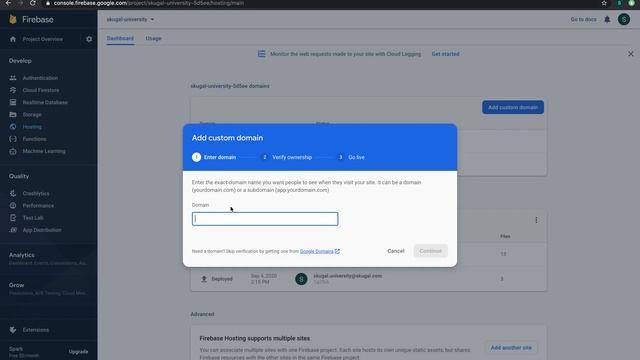The height and width of the screenshot is (360, 640).
Task: Open App Distribution icon
Action: [x=13, y=230]
